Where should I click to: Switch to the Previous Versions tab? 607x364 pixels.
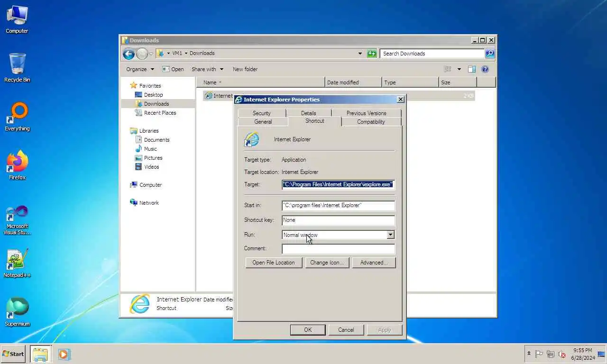coord(366,113)
